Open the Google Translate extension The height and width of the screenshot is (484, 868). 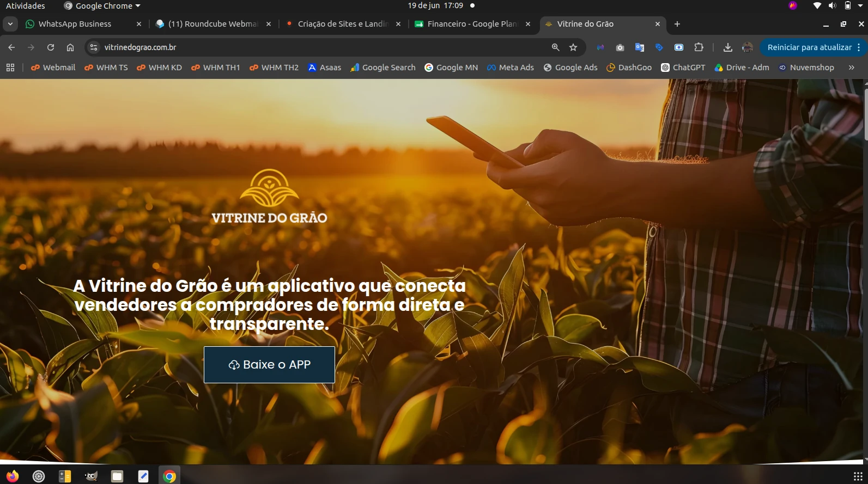pos(640,47)
